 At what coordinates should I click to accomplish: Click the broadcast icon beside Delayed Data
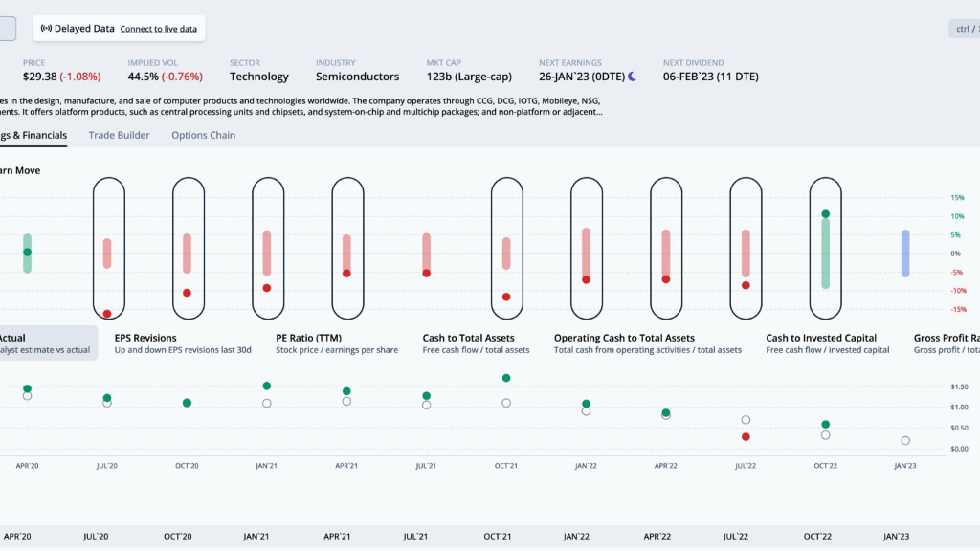[46, 29]
